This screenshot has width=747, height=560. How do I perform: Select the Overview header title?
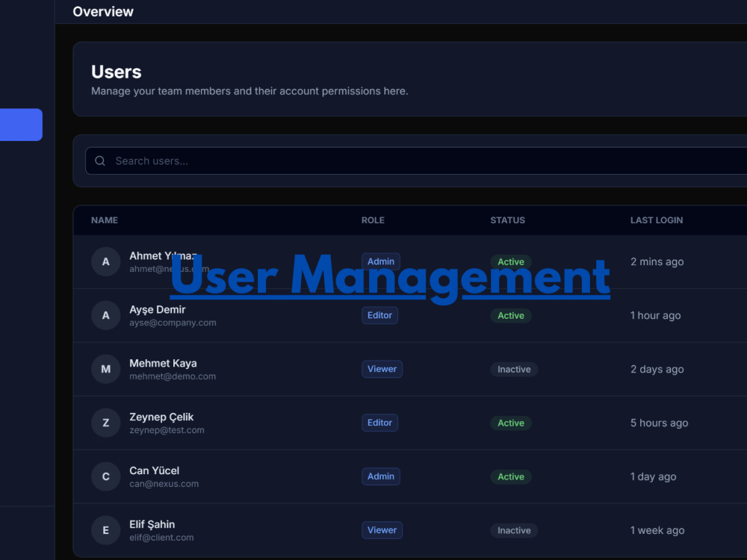103,11
